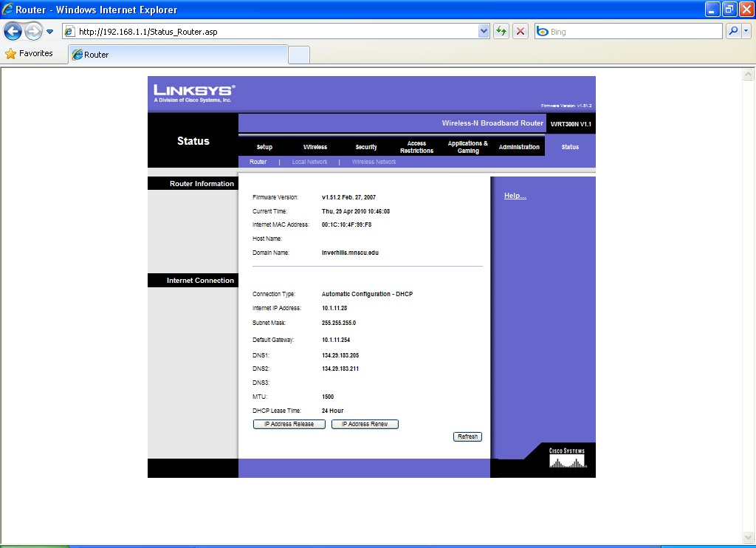Open the Applications & Gaming tab
The width and height of the screenshot is (756, 548).
click(x=467, y=147)
